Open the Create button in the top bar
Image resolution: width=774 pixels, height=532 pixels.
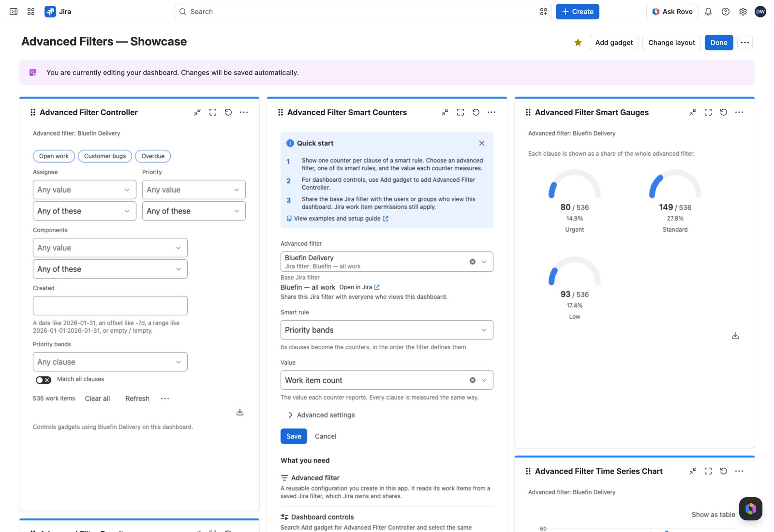click(578, 12)
